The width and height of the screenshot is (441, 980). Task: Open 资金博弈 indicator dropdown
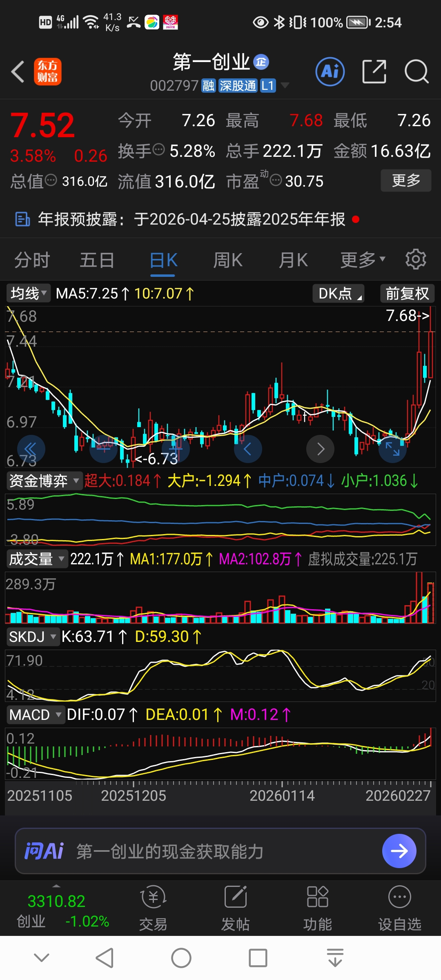(x=44, y=481)
